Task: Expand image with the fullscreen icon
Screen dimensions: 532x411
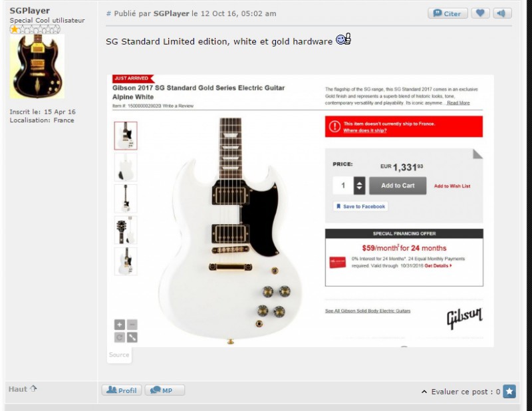Action: pyautogui.click(x=132, y=337)
